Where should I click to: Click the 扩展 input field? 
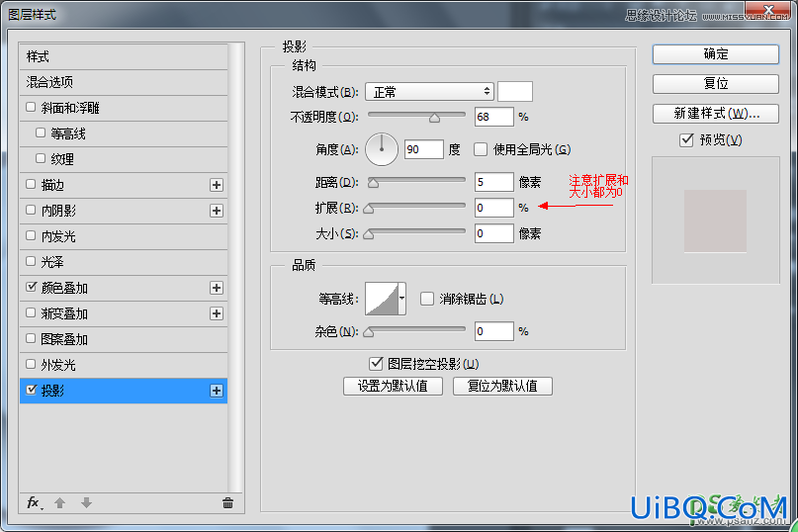tap(493, 208)
